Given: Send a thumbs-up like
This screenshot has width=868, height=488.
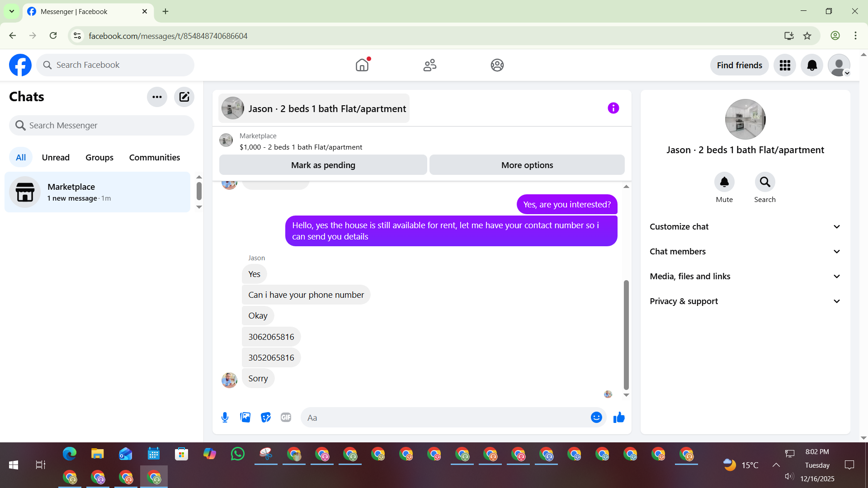Looking at the screenshot, I should click(619, 418).
